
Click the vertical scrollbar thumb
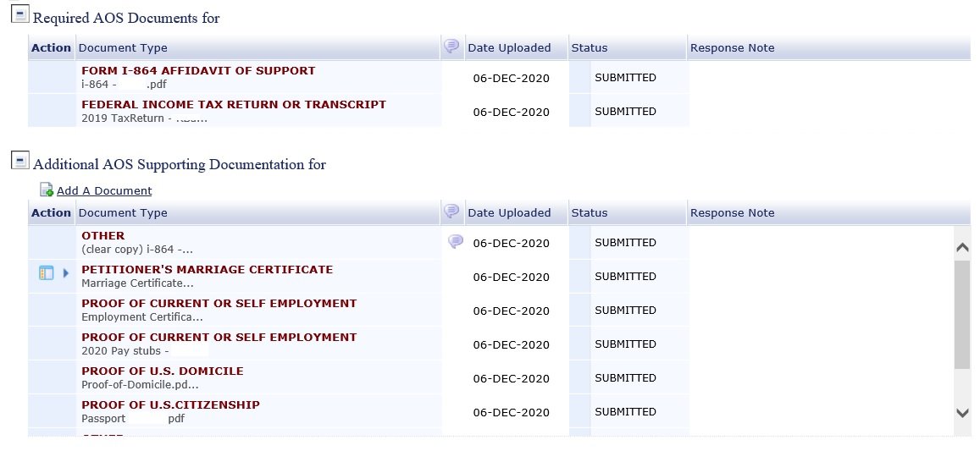click(962, 315)
